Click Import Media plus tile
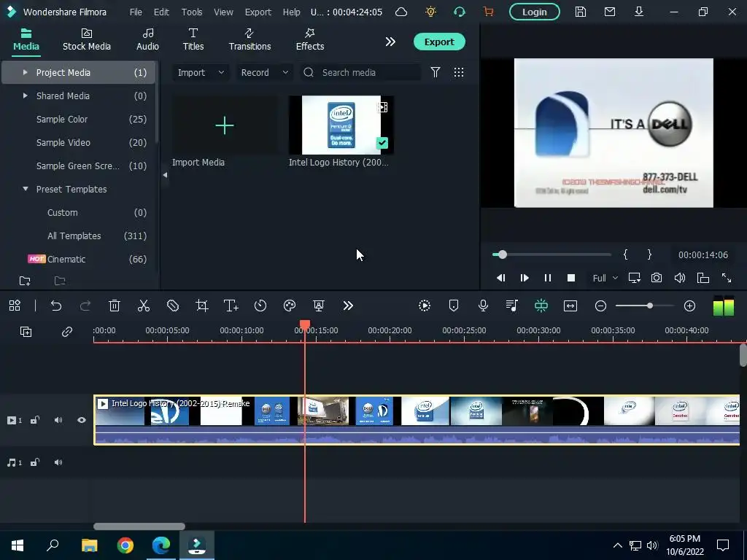747x560 pixels. coord(225,125)
